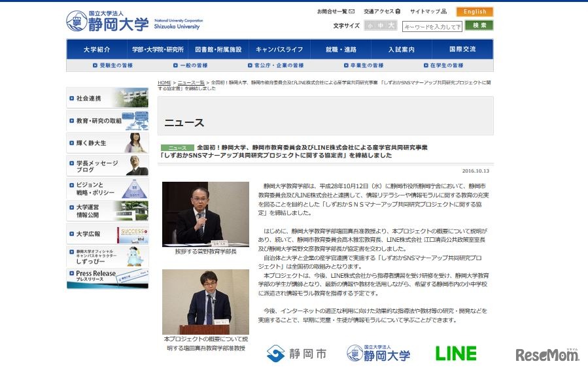
Task: Open Press Release sidebar banner
Action: (107, 278)
